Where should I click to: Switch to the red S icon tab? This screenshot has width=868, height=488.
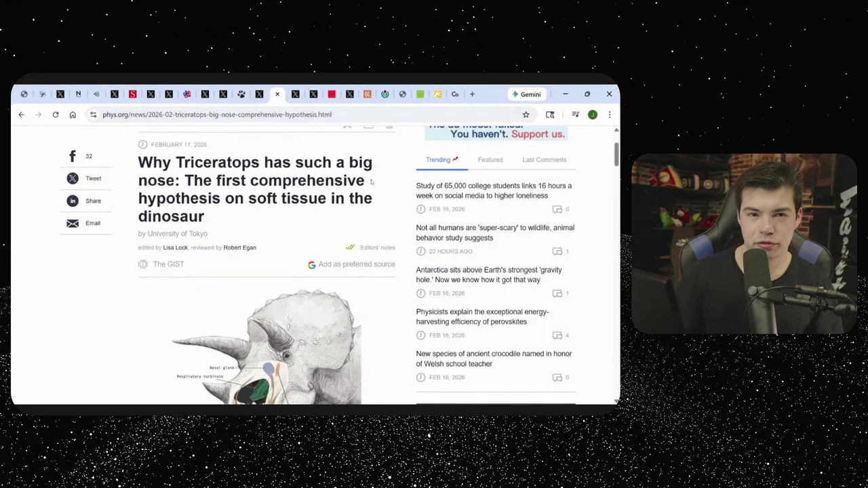132,94
